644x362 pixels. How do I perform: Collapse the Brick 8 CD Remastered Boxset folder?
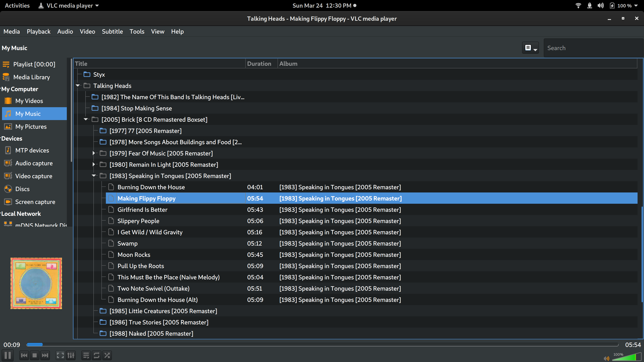point(86,119)
